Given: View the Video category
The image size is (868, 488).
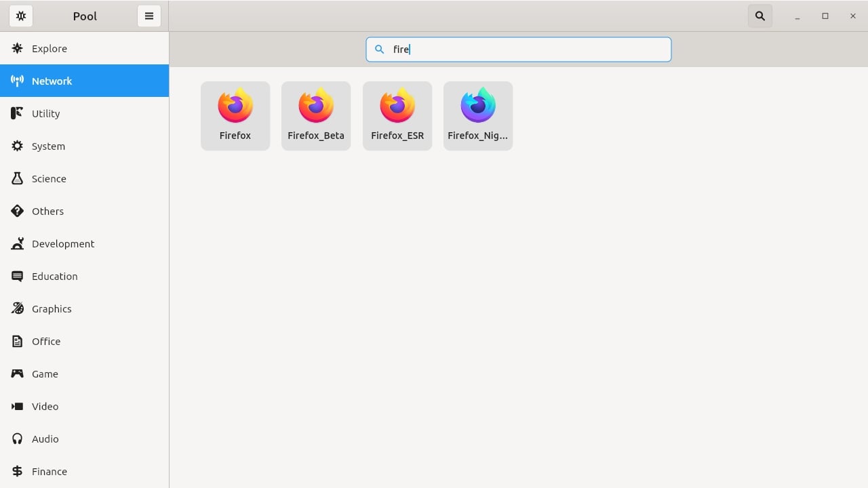Looking at the screenshot, I should 84,406.
